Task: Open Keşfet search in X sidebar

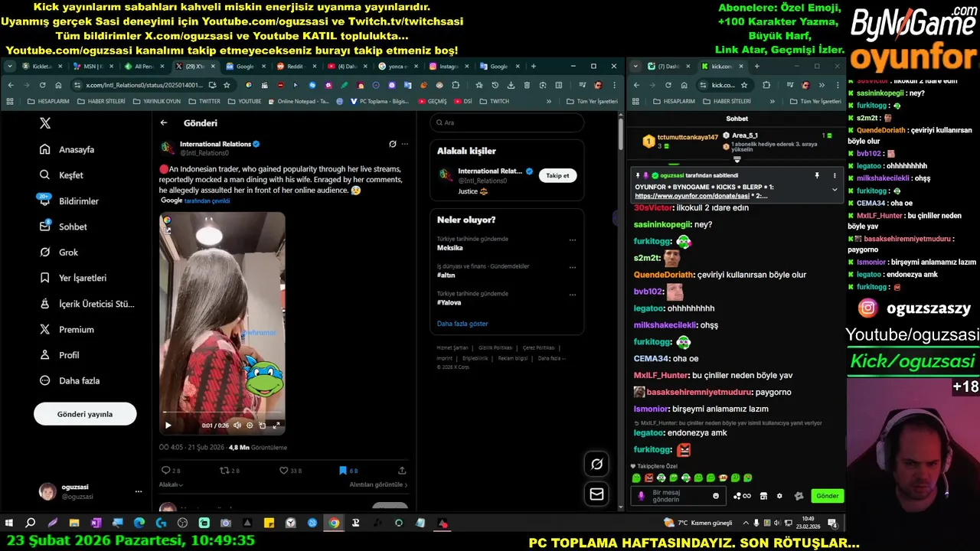Action: pyautogui.click(x=61, y=175)
